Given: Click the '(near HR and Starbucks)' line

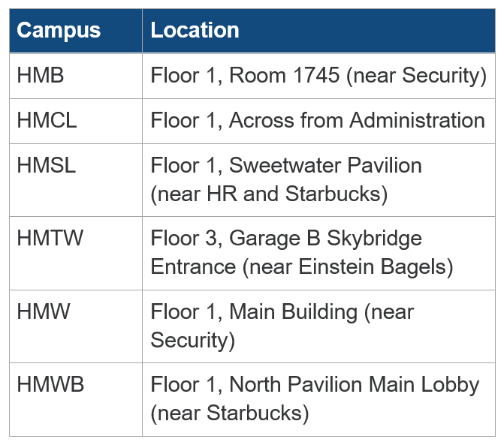Looking at the screenshot, I should pyautogui.click(x=269, y=194).
